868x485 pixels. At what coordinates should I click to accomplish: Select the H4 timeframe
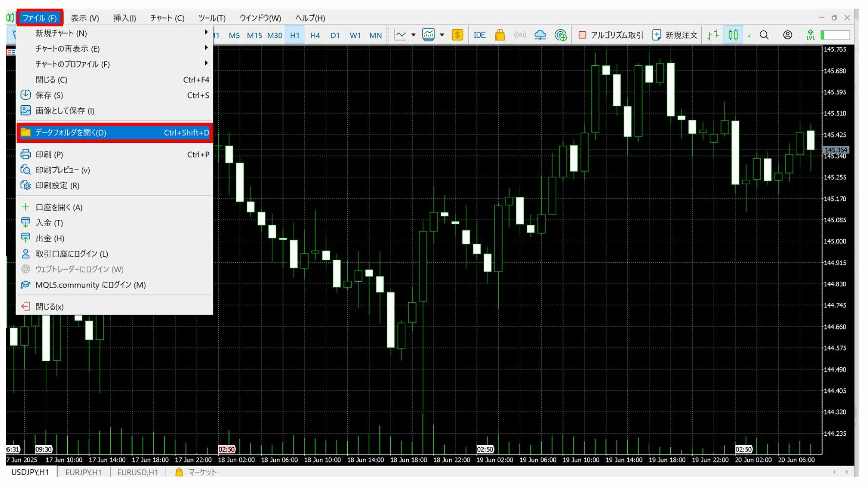pos(315,36)
